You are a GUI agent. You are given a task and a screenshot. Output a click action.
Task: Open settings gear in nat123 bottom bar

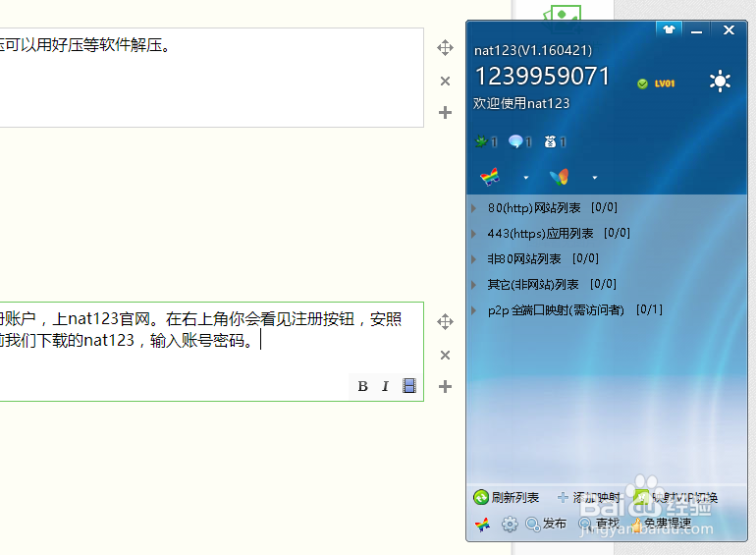click(x=510, y=524)
